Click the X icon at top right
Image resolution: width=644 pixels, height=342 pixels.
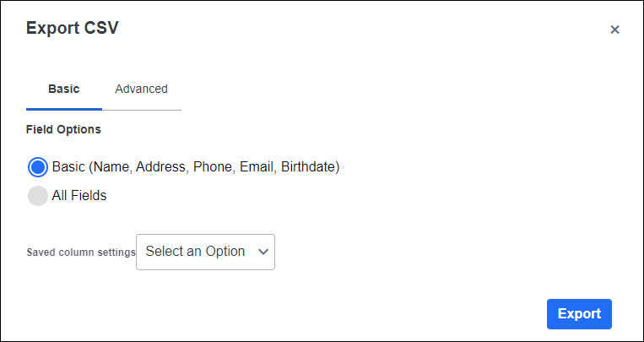pos(614,30)
